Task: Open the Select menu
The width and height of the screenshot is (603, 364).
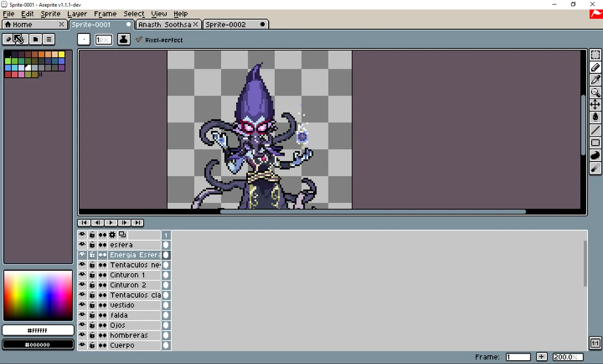Action: [134, 14]
